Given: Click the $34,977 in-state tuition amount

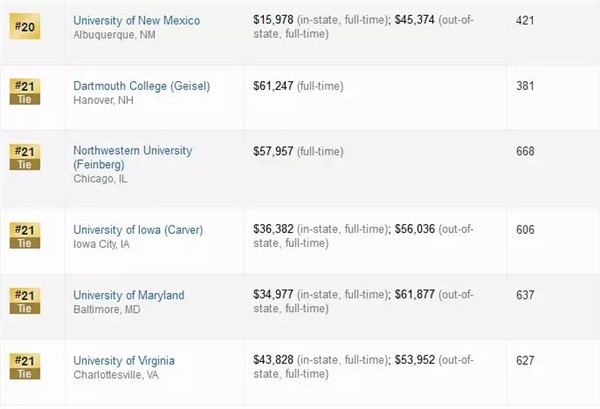Looking at the screenshot, I should (x=276, y=295).
